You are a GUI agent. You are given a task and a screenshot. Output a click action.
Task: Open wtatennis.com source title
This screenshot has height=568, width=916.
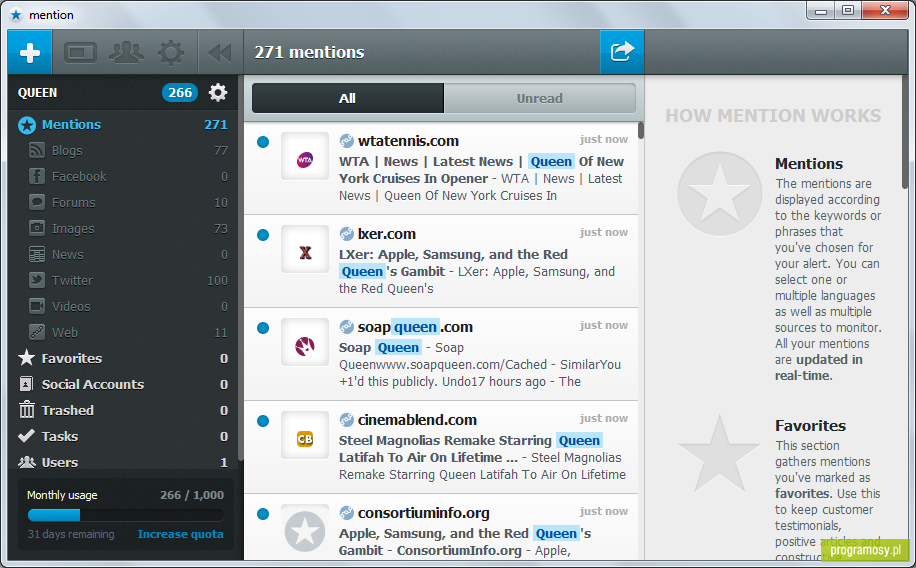[x=408, y=141]
